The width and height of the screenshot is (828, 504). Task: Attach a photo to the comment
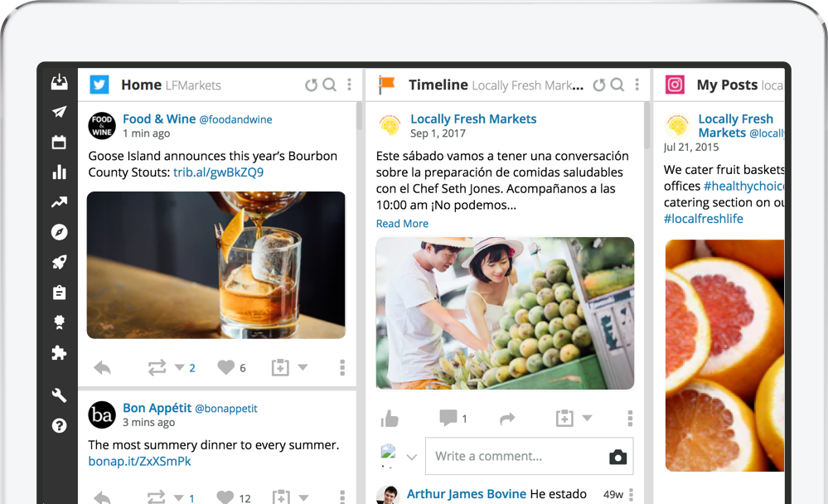click(x=617, y=457)
